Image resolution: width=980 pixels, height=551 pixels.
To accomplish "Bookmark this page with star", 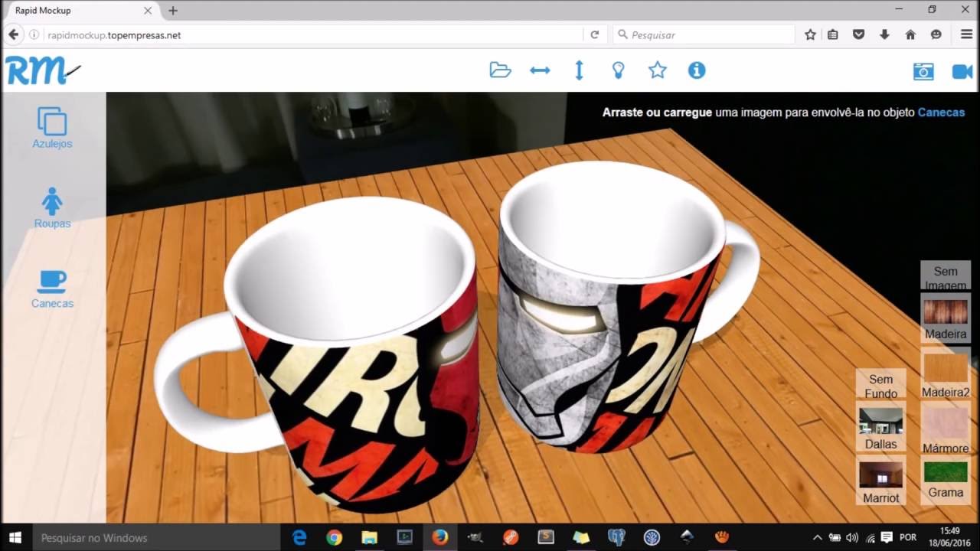I will click(x=810, y=35).
